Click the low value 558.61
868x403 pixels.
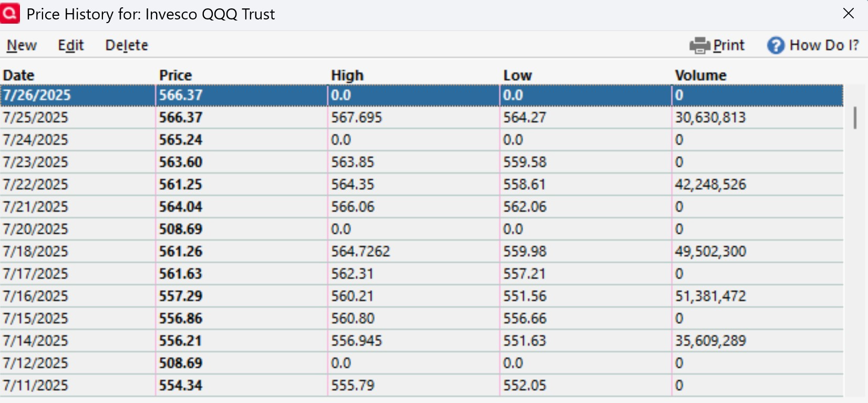click(525, 184)
